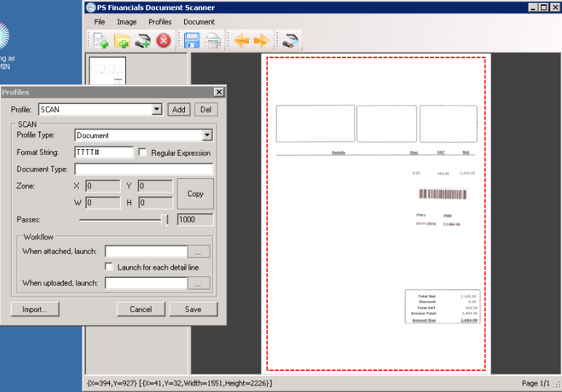562x392 pixels.
Task: Click the Import... button
Action: point(34,309)
